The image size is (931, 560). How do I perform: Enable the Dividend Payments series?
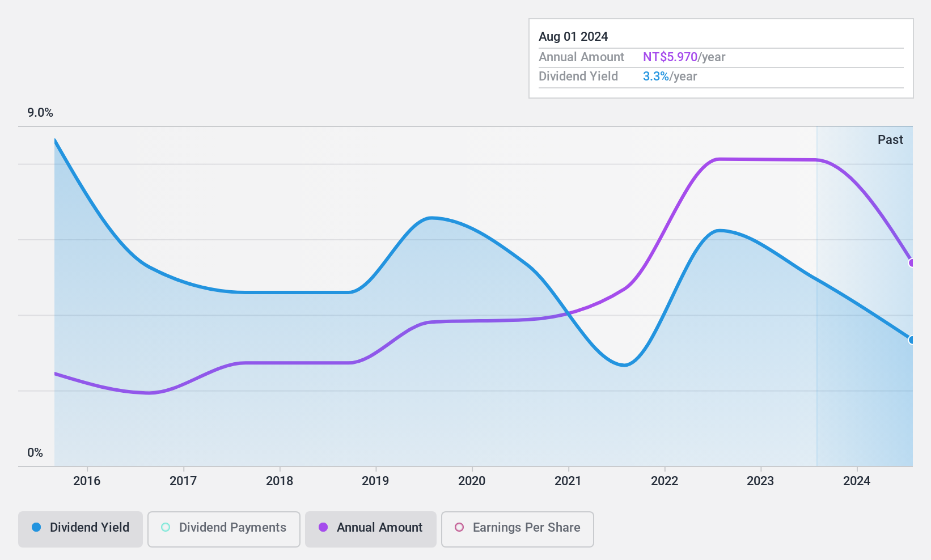pos(224,529)
